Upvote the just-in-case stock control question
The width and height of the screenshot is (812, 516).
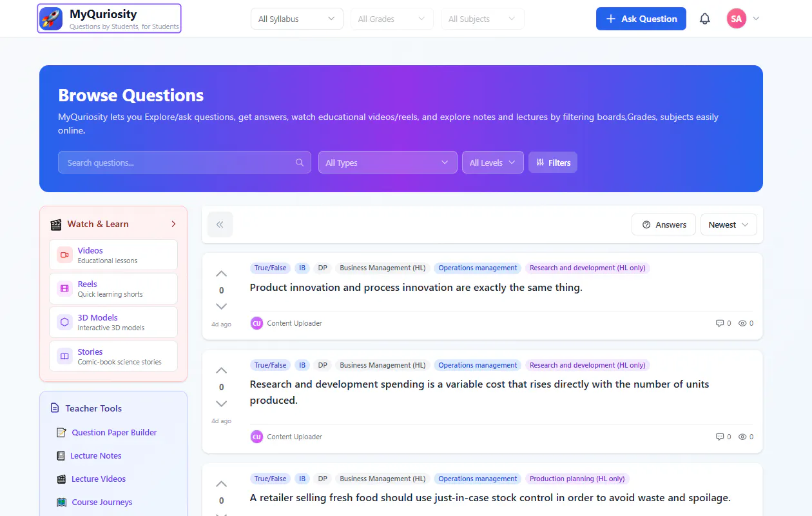(x=221, y=484)
